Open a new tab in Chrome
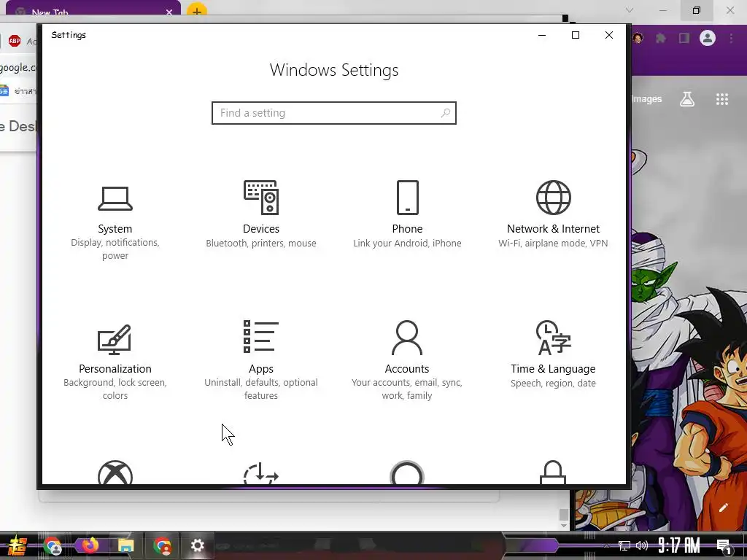This screenshot has width=747, height=560. (x=197, y=10)
